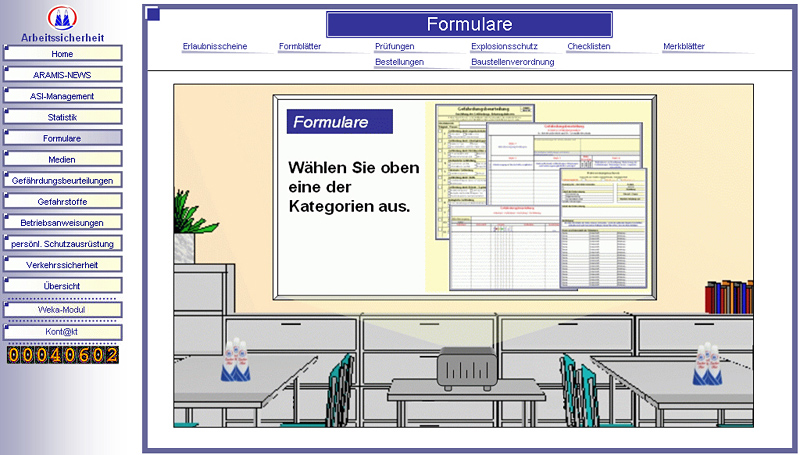Open persönl. Schutzausrüstung page
This screenshot has height=455, width=800.
click(x=62, y=243)
